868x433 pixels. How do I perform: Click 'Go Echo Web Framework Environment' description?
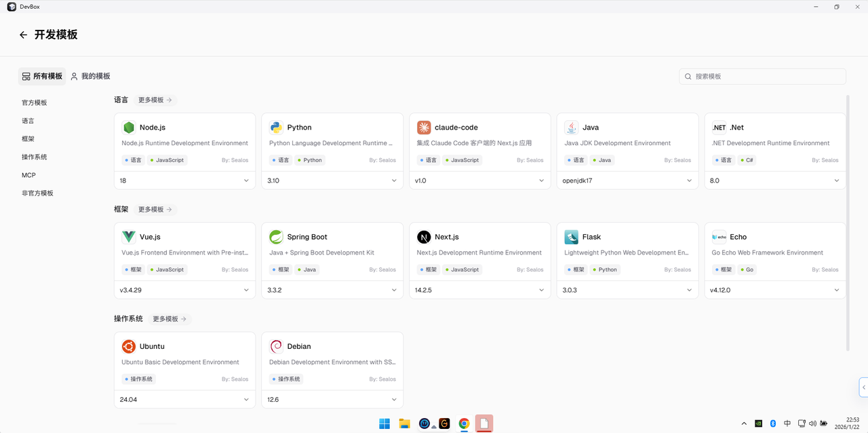[768, 252]
